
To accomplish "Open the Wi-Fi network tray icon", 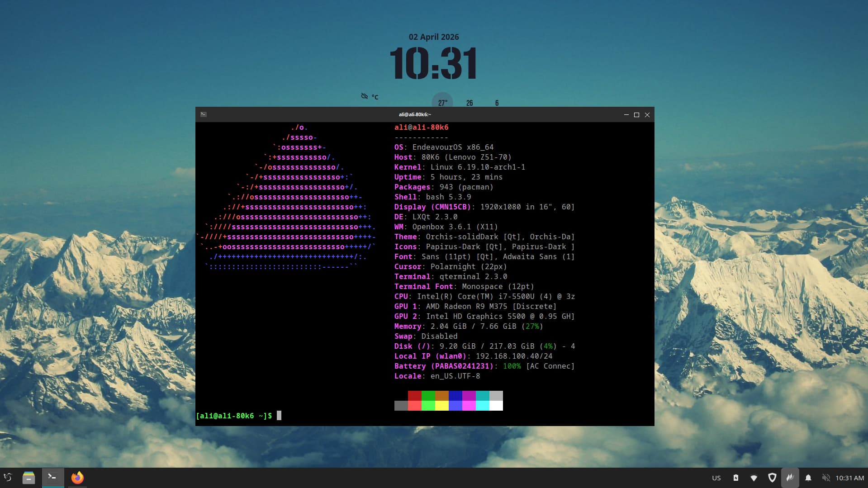I will tap(754, 478).
